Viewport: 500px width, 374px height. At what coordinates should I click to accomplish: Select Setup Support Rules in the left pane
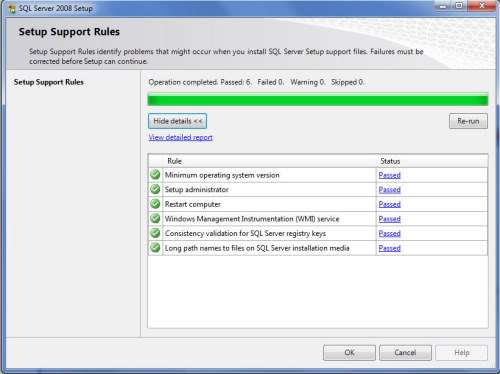pos(49,82)
